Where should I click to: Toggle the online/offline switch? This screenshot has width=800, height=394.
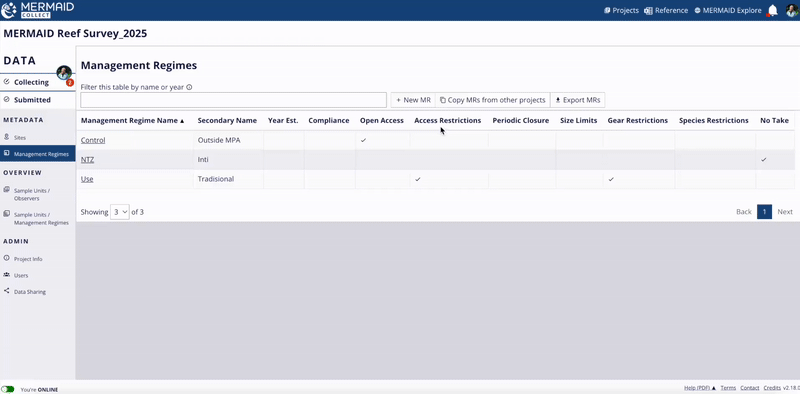(8, 389)
